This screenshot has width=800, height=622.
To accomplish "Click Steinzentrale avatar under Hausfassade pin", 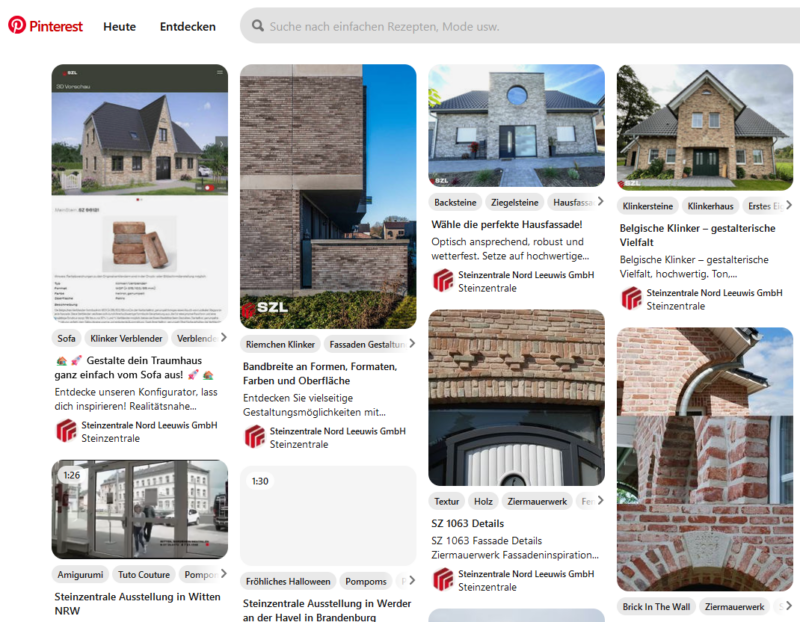I will 443,281.
